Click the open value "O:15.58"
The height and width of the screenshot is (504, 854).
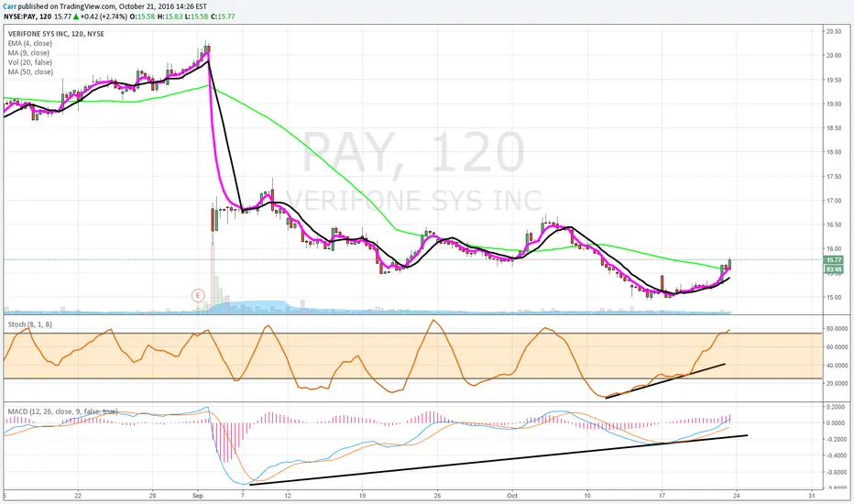pyautogui.click(x=142, y=16)
